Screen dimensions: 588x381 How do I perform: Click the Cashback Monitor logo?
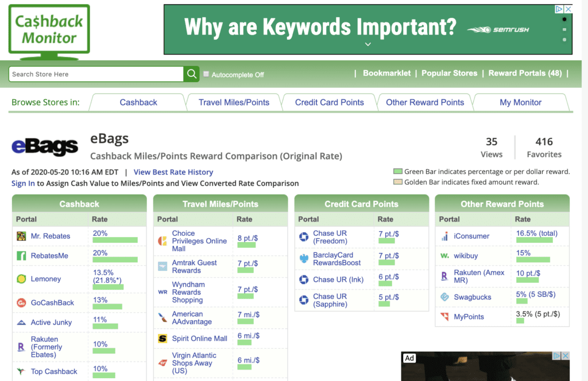coord(49,30)
